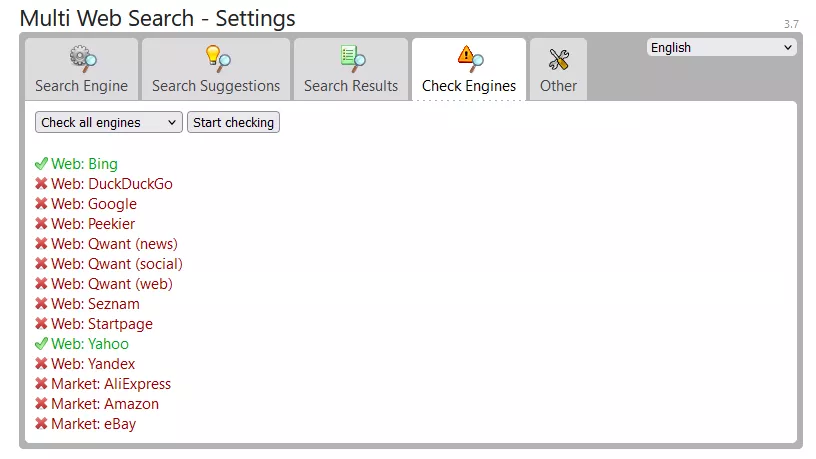Open the English language dropdown

(721, 47)
